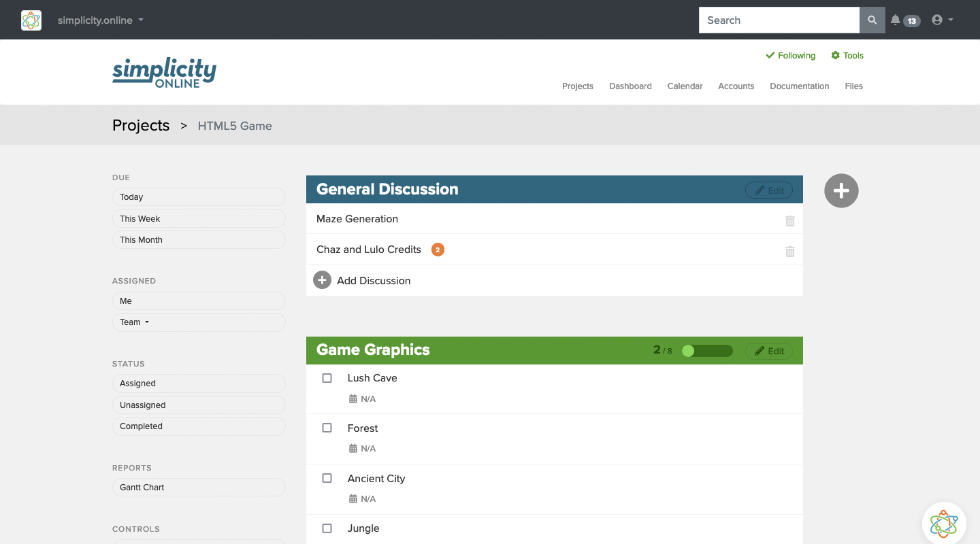
Task: Open the Documentation page
Action: [800, 86]
